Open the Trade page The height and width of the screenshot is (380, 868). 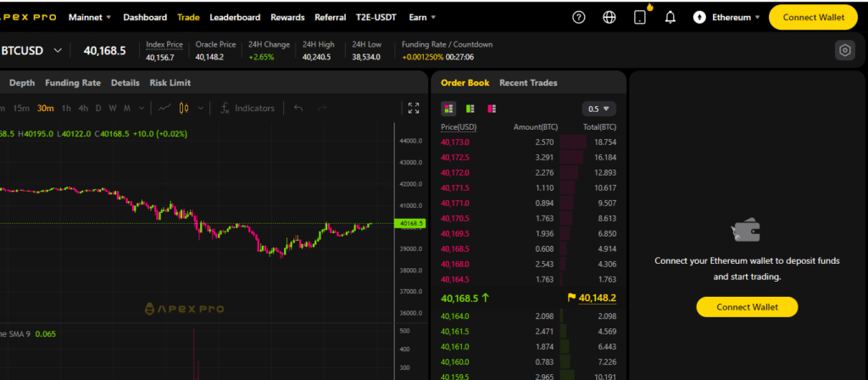point(188,17)
